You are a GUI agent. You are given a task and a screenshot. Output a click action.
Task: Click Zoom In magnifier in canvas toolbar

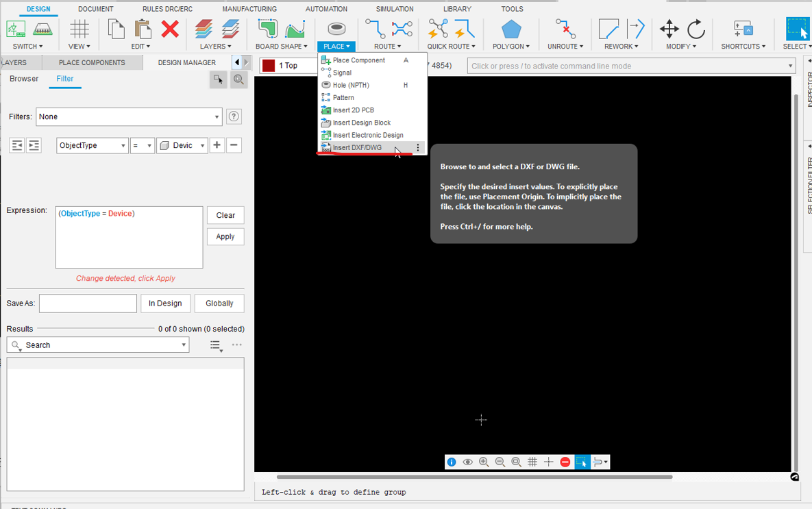[x=484, y=462]
